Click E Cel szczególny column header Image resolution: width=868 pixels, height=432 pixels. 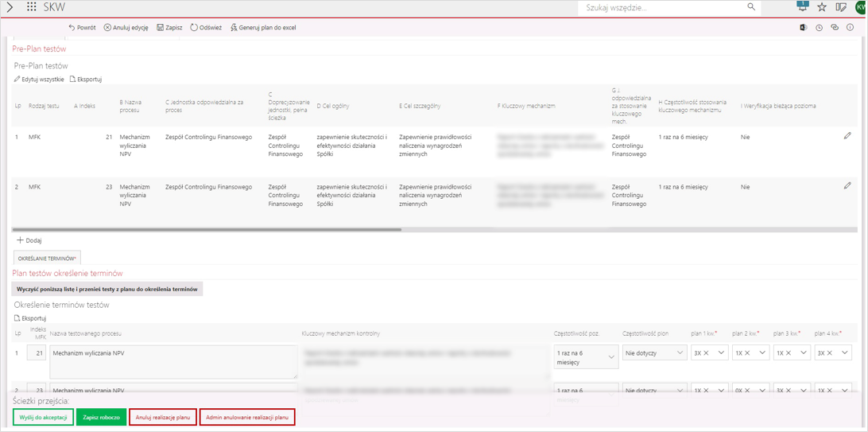coord(419,105)
